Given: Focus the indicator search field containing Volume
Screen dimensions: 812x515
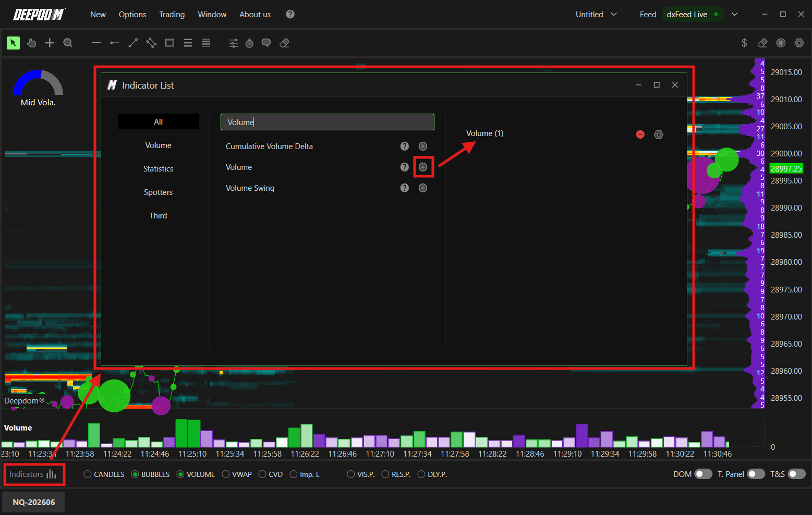Looking at the screenshot, I should click(328, 122).
